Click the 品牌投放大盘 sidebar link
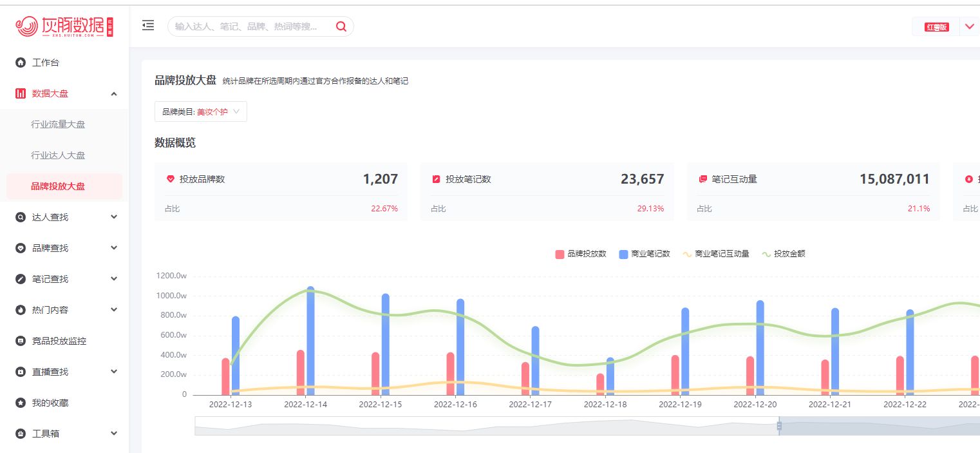 click(58, 186)
